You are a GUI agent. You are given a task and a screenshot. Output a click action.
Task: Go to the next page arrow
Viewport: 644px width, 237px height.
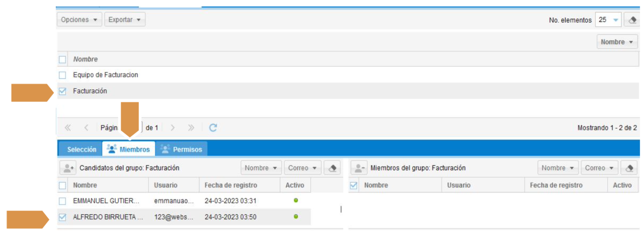[x=173, y=128]
